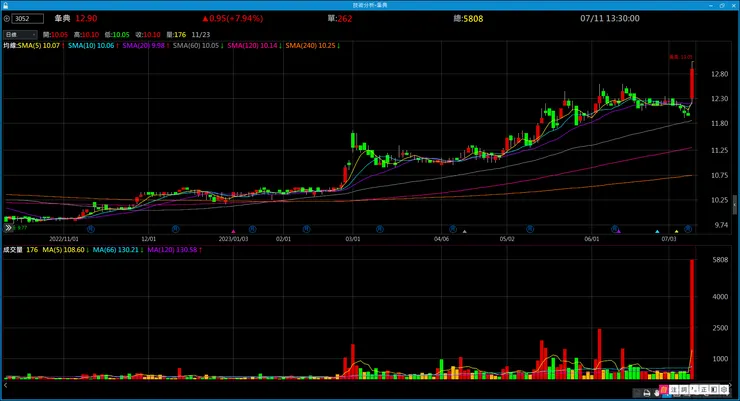Click the stock code field showing 3052

(28, 18)
